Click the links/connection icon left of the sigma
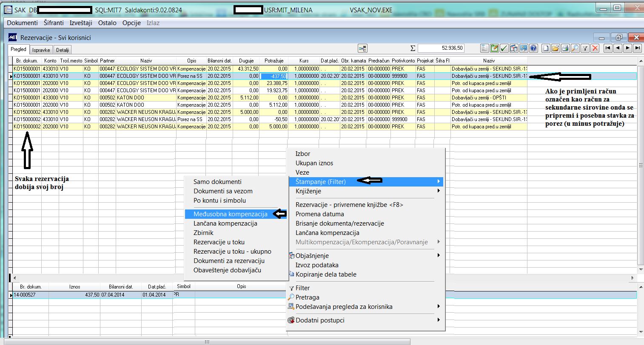Screen dimensions: 644x345 point(362,48)
